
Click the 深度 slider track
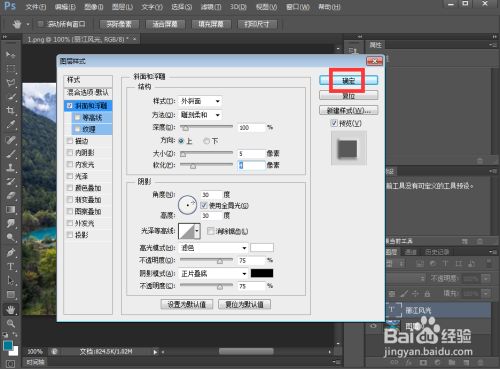207,127
